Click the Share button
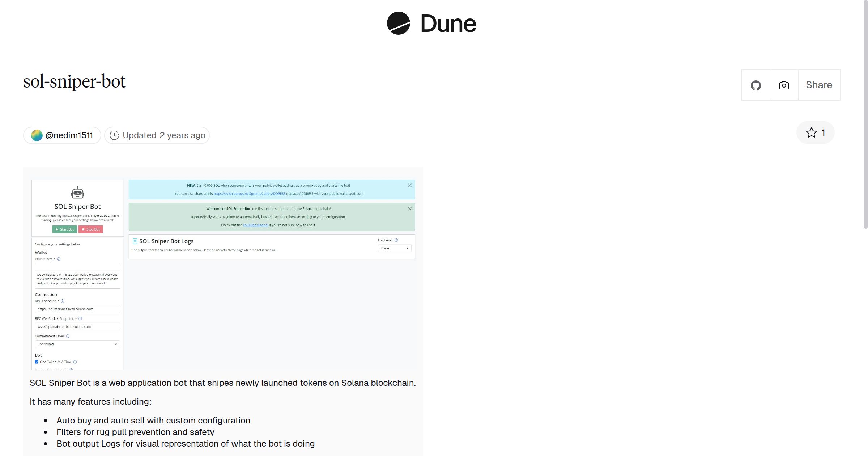Screen dimensions: 868x456 [819, 85]
